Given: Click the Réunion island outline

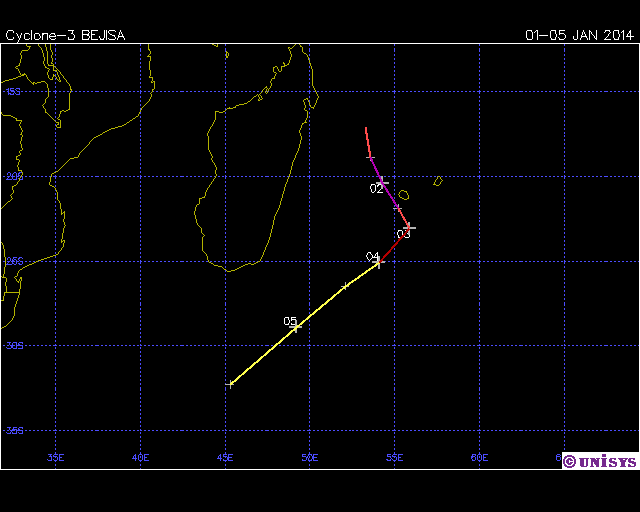Looking at the screenshot, I should point(404,195).
